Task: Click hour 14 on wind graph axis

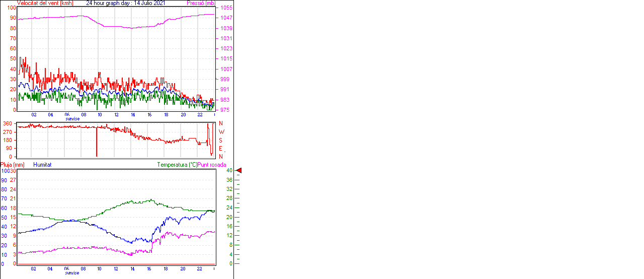Action: 133,115
